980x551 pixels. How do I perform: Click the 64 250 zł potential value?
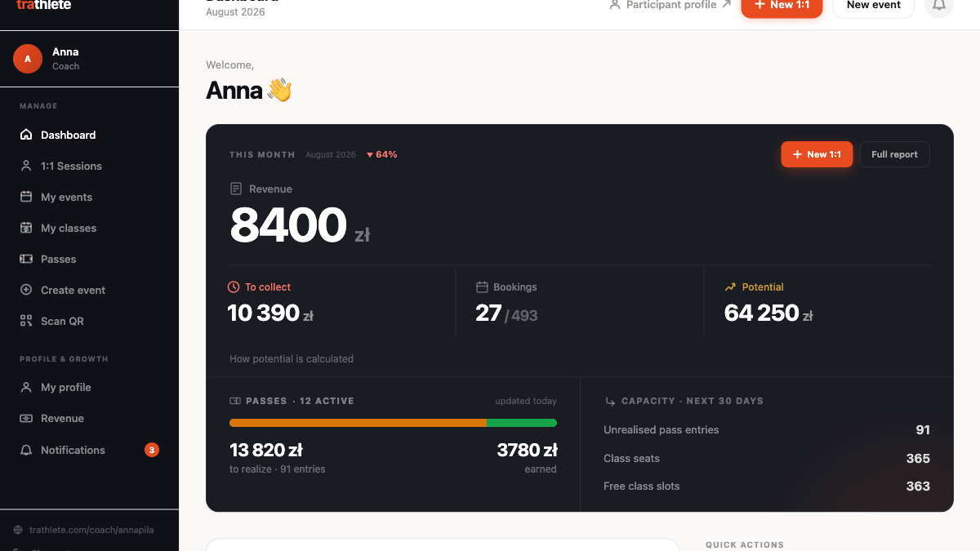768,313
